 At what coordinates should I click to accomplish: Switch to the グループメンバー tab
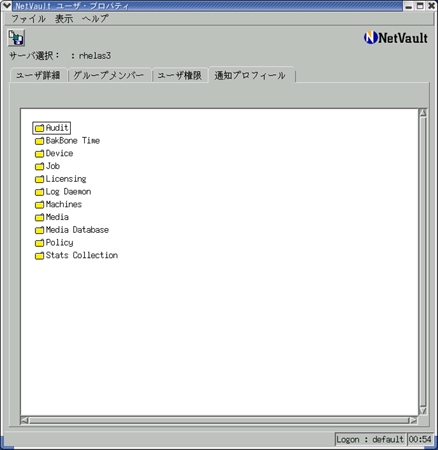[x=109, y=75]
